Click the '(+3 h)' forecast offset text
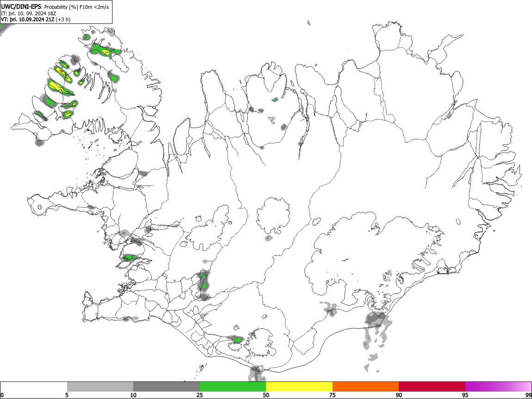532x399 pixels. [63, 19]
